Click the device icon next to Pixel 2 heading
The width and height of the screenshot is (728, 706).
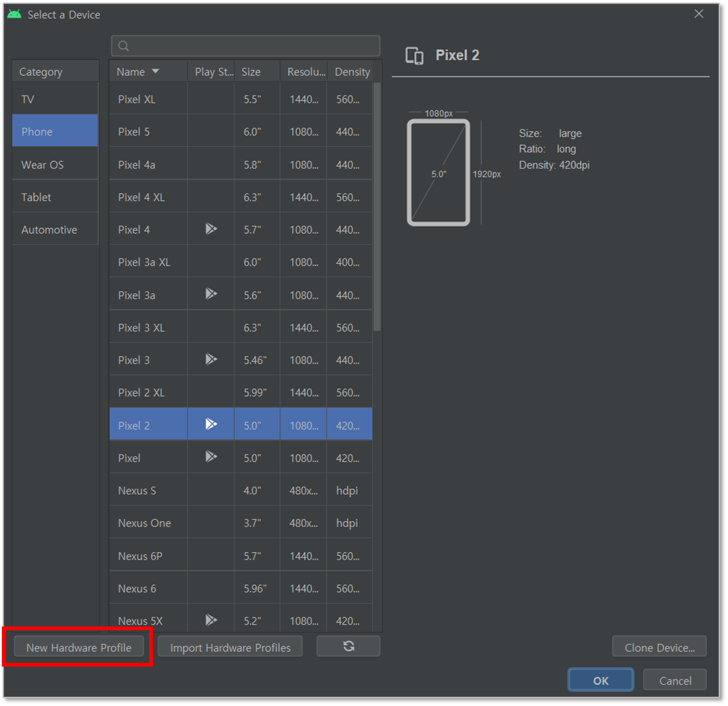(414, 55)
